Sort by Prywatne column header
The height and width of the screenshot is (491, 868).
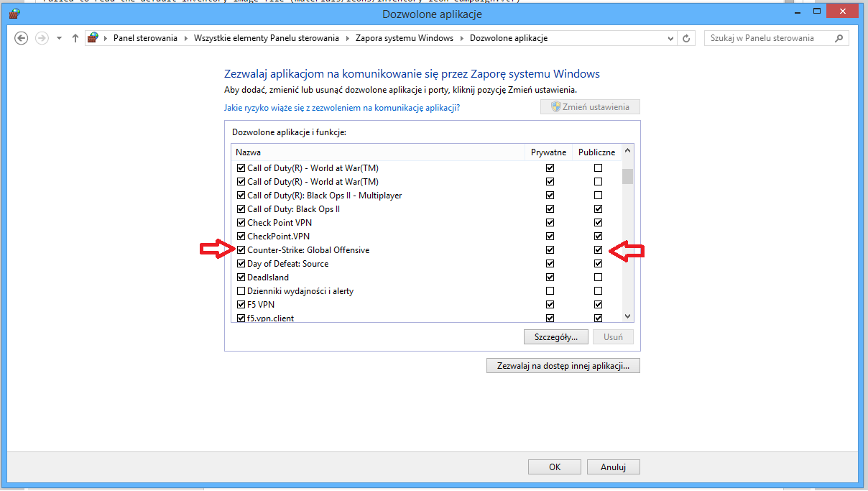click(x=549, y=152)
